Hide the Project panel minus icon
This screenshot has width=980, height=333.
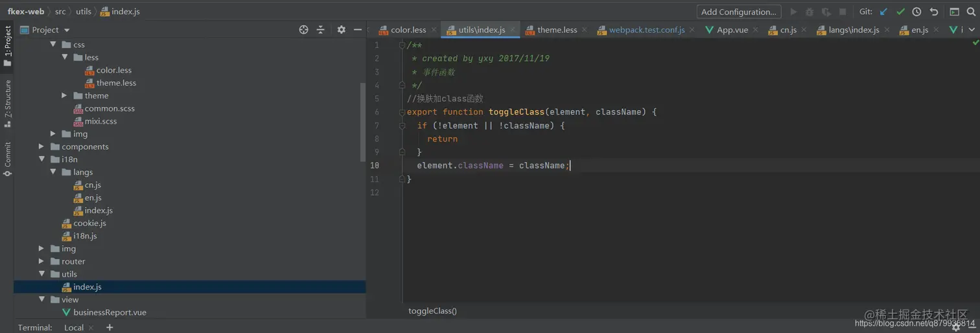click(358, 30)
